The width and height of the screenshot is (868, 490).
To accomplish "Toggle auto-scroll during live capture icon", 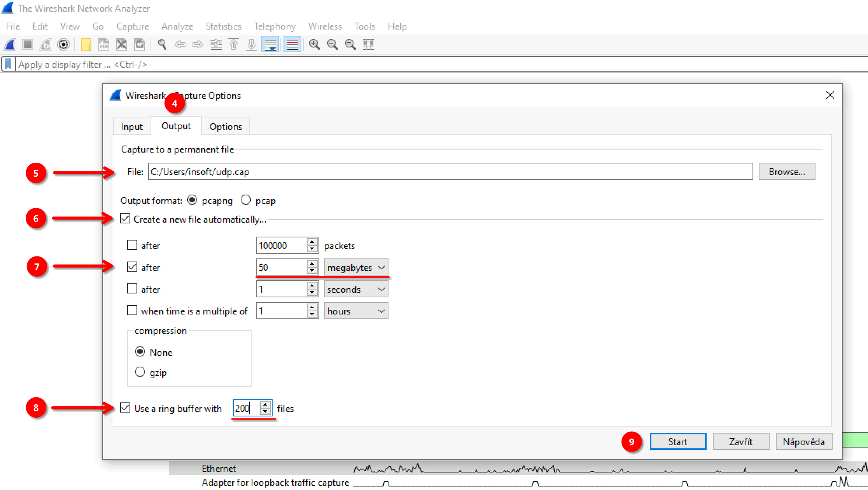I will tap(270, 44).
